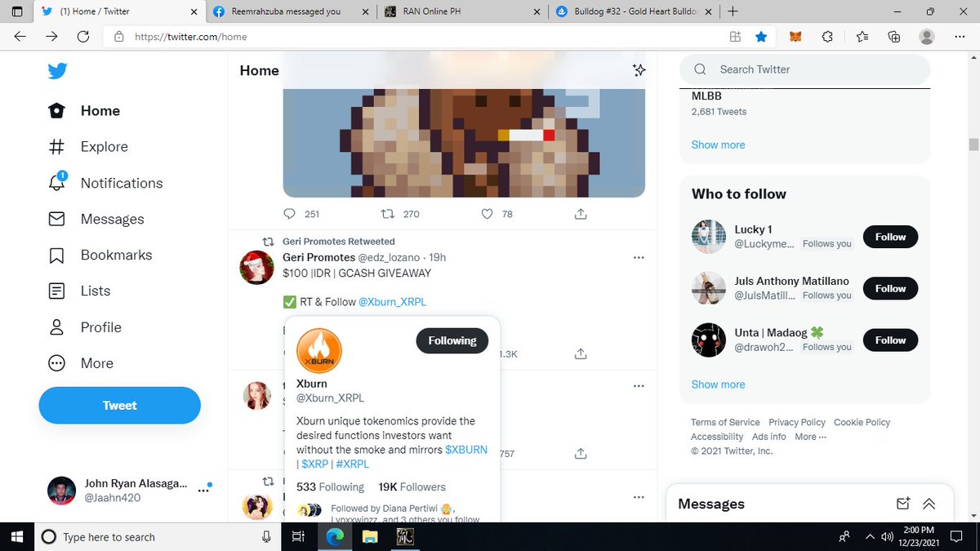Open Bookmarks in the sidebar
The height and width of the screenshot is (551, 980).
tap(100, 255)
